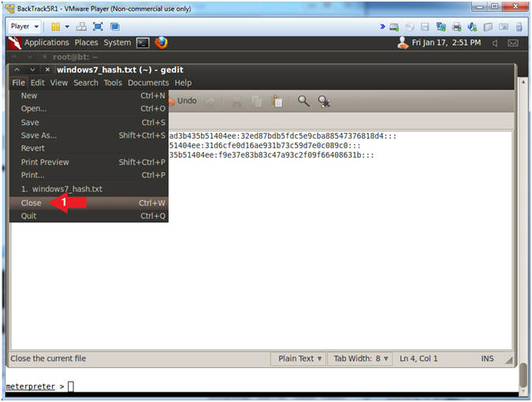Click the VMware send Ctrl+Alt+Del icon
Image resolution: width=532 pixels, height=402 pixels.
pyautogui.click(x=81, y=27)
